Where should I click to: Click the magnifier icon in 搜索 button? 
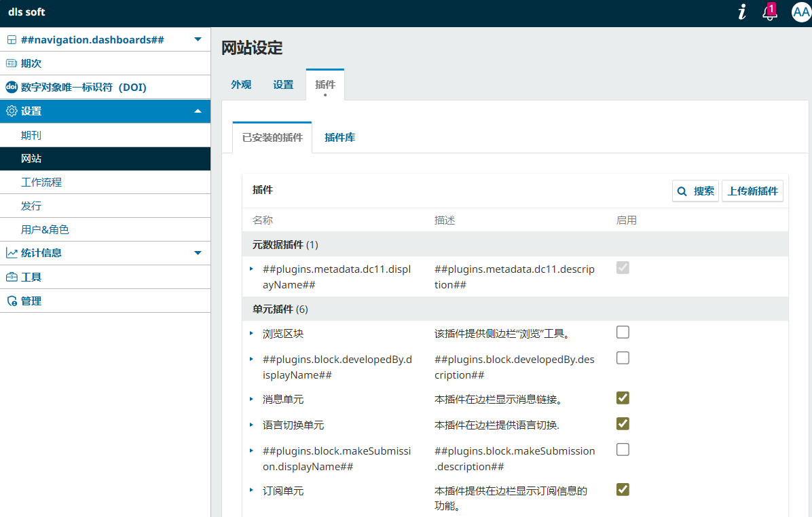(682, 191)
